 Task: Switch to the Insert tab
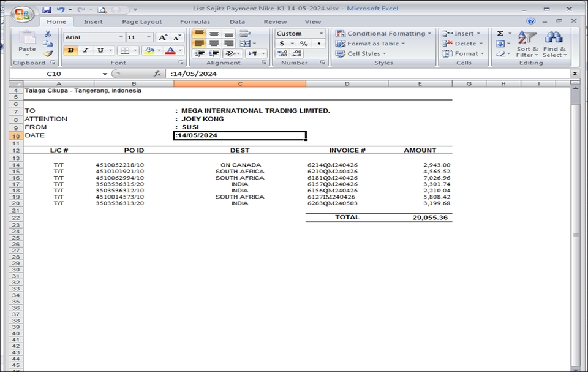click(x=93, y=22)
